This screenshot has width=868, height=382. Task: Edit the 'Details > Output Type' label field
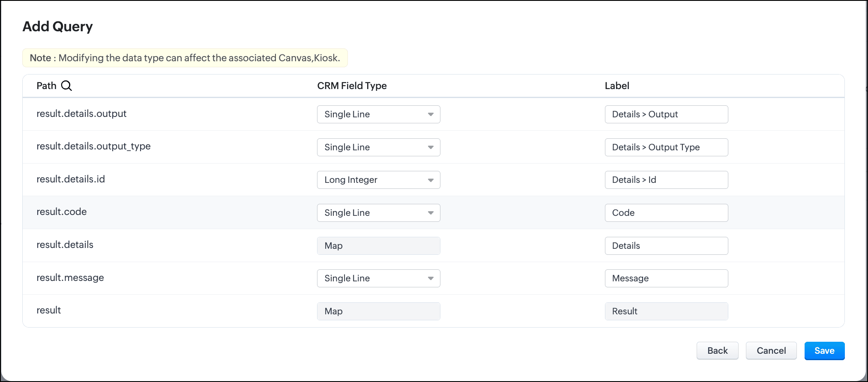(666, 147)
